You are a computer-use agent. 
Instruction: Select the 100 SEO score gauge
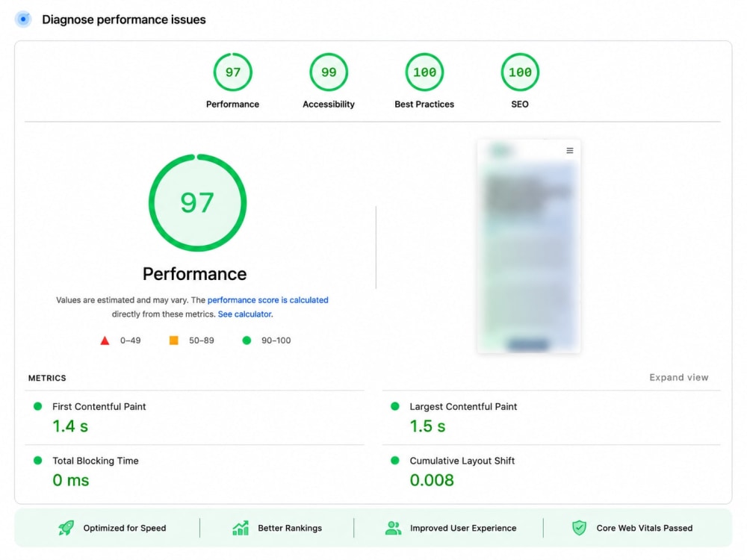[x=520, y=72]
